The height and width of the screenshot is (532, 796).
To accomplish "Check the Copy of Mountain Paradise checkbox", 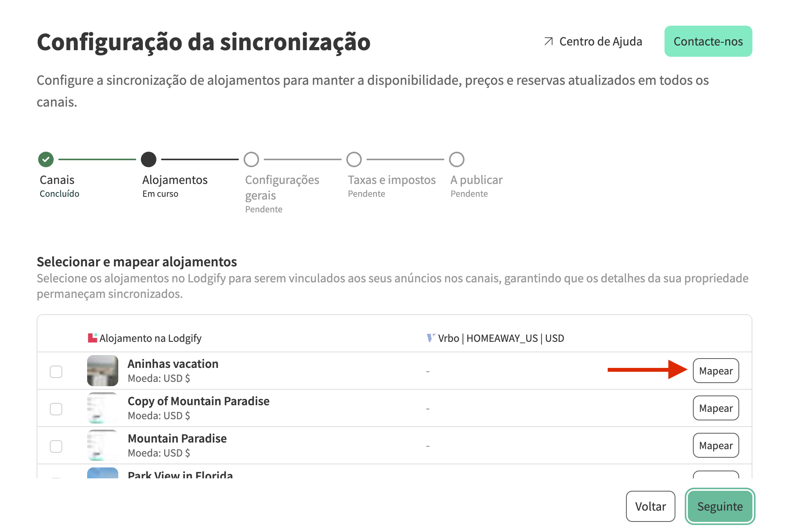I will (56, 409).
